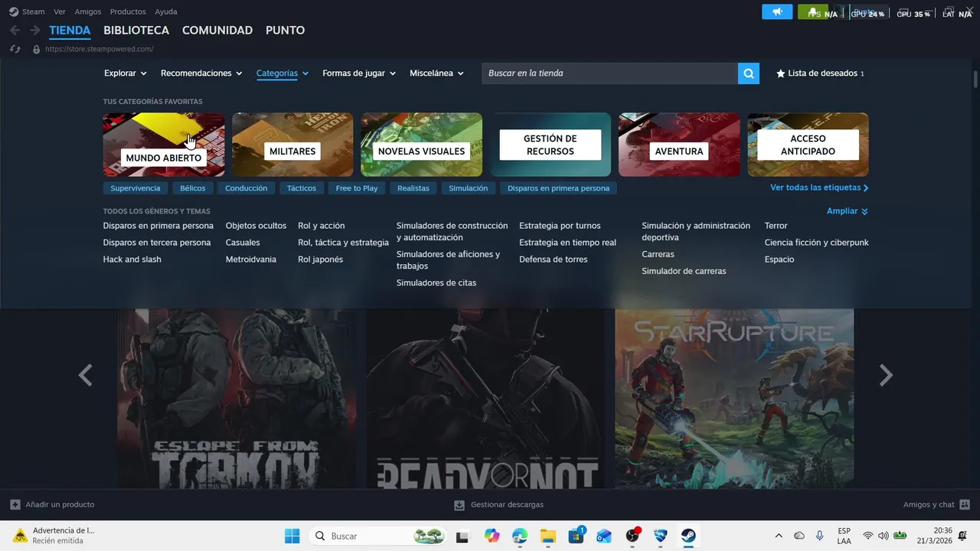Image resolution: width=980 pixels, height=551 pixels.
Task: Open the Windows Start menu
Action: click(292, 536)
